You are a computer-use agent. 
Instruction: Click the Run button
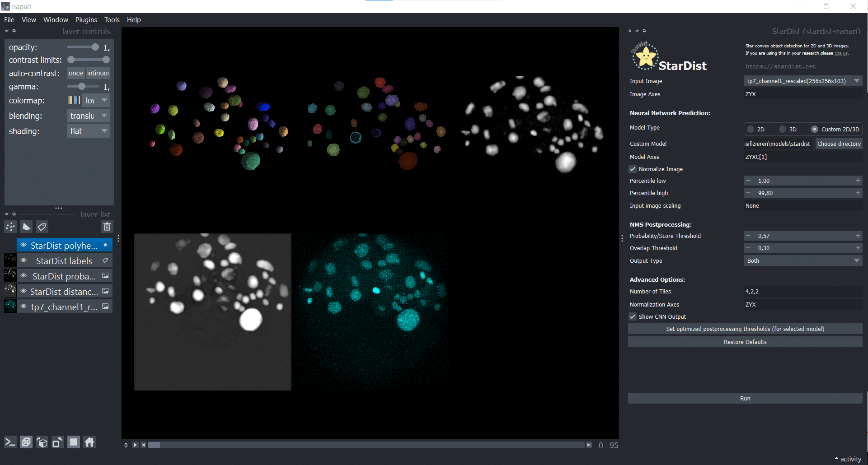745,399
